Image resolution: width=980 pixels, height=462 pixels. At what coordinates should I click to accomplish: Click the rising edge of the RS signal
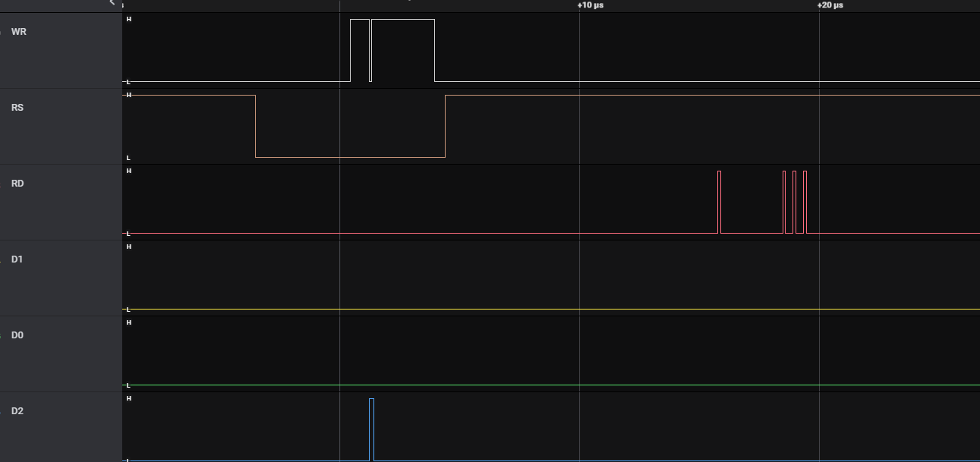[445, 125]
